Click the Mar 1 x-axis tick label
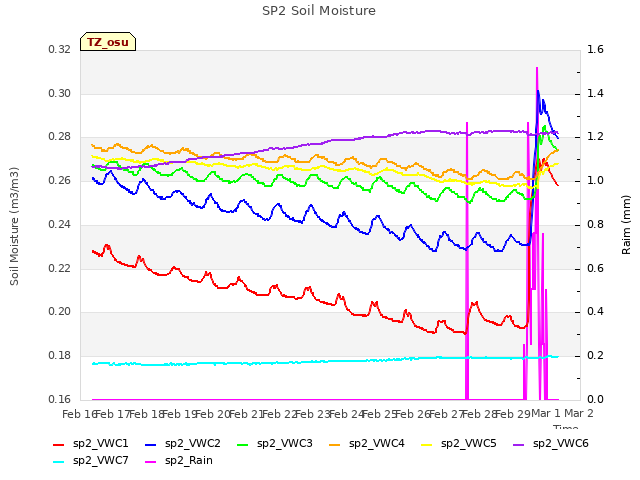The height and width of the screenshot is (480, 640). pyautogui.click(x=546, y=413)
